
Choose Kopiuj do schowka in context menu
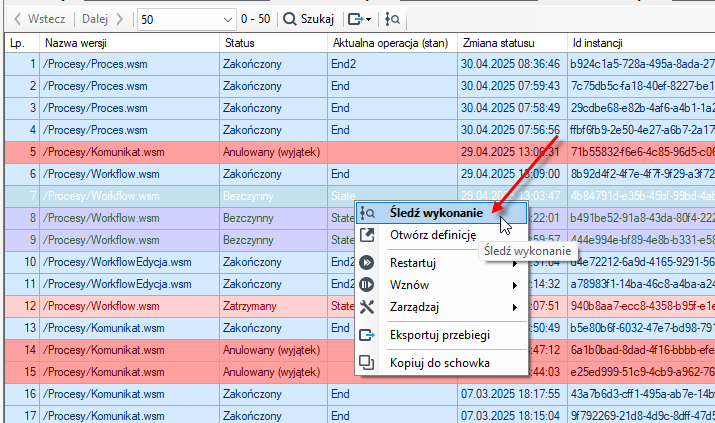coord(441,363)
